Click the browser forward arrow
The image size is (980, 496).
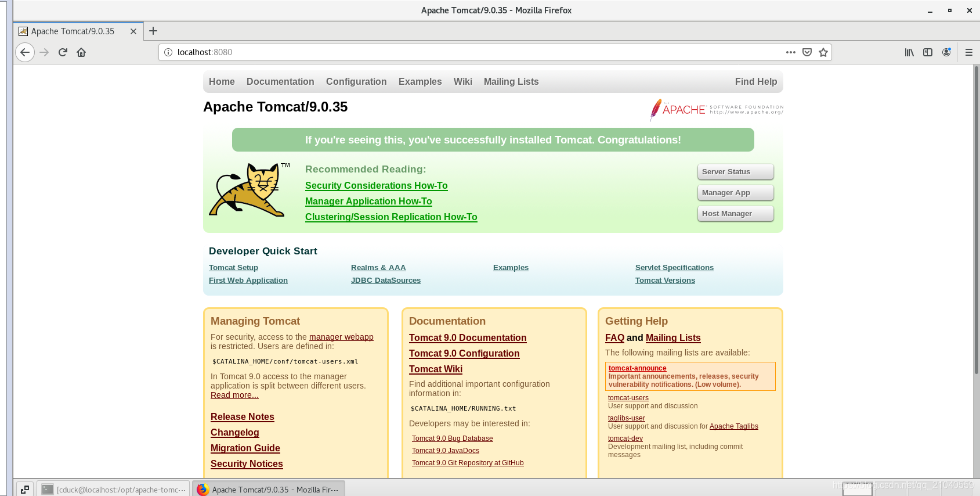pyautogui.click(x=44, y=52)
